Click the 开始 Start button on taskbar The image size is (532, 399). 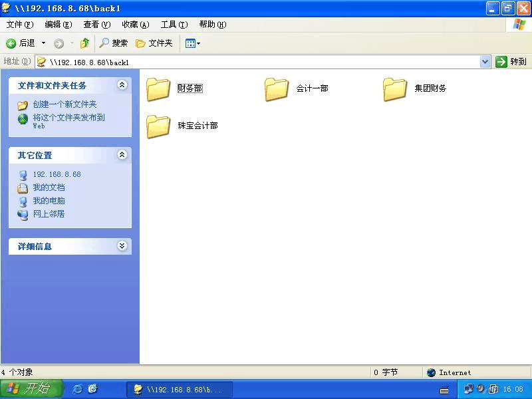click(31, 389)
